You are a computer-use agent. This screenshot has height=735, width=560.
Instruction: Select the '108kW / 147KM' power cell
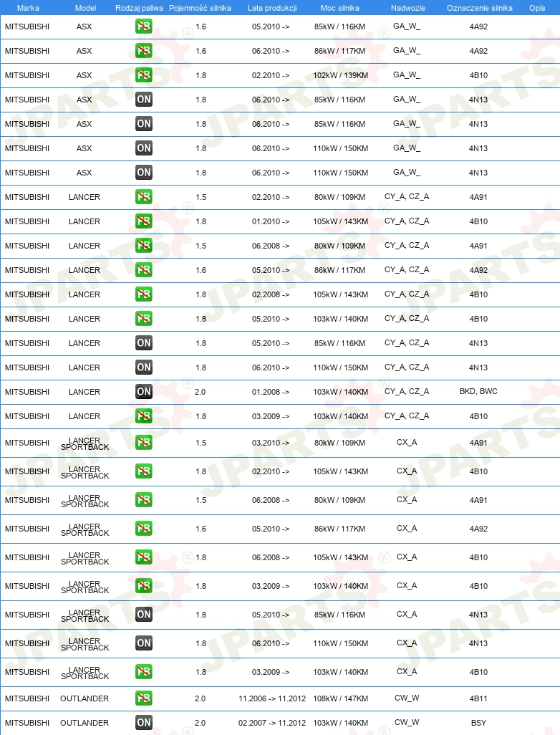pyautogui.click(x=340, y=698)
